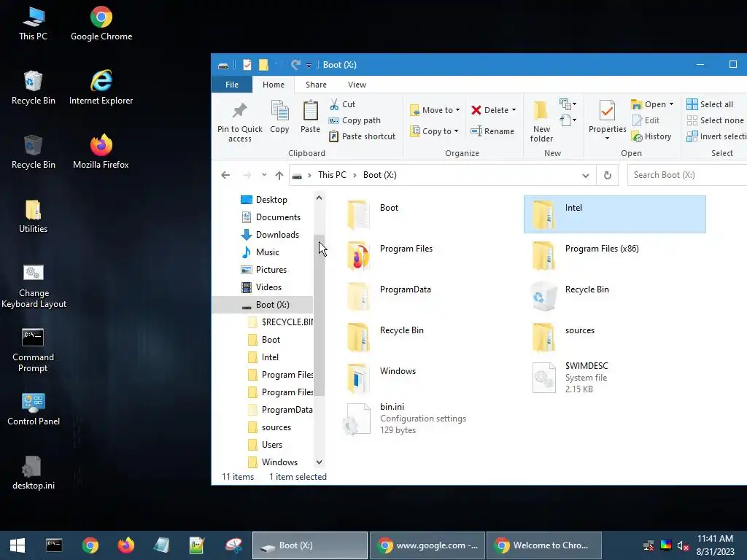Open Change Keyboard Layout desktop shortcut
Viewport: 747px width, 560px height.
click(x=34, y=286)
